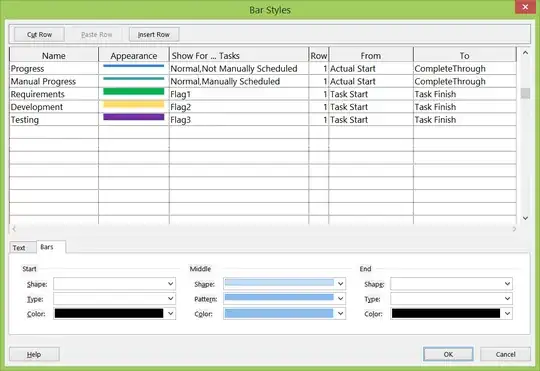
Task: Click Development row Task Finish cell
Action: click(465, 107)
